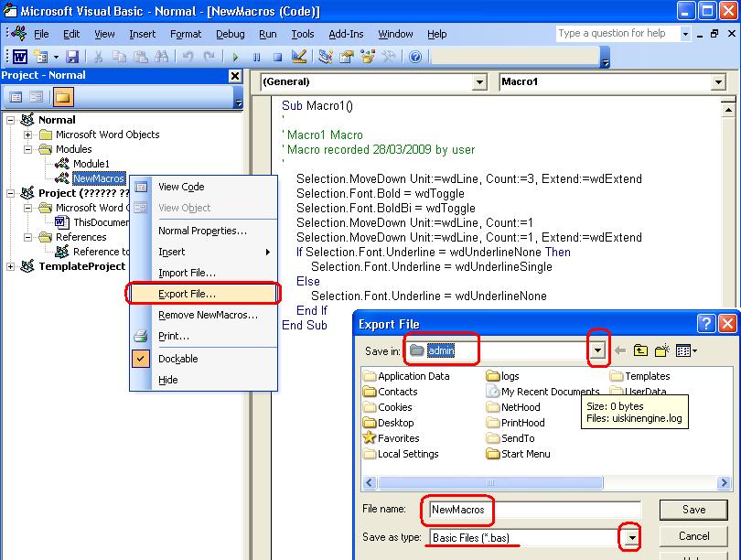The height and width of the screenshot is (560, 741).
Task: Go up one folder level in Export File
Action: click(x=640, y=350)
